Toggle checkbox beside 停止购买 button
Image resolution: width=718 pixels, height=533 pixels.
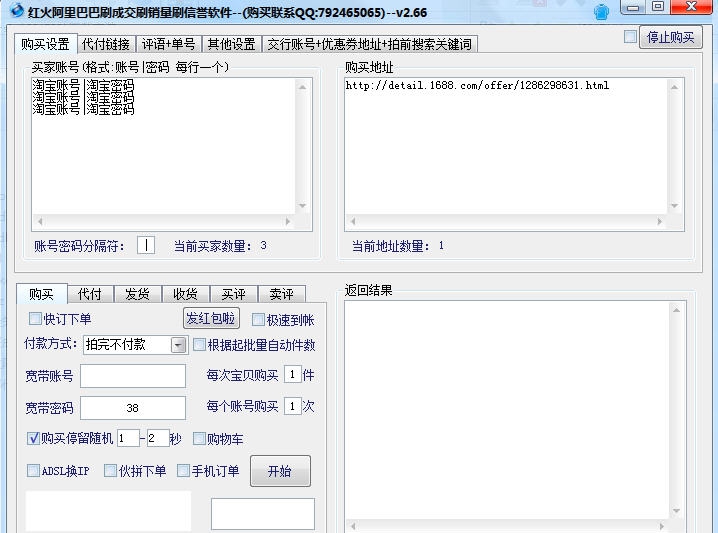pyautogui.click(x=631, y=37)
